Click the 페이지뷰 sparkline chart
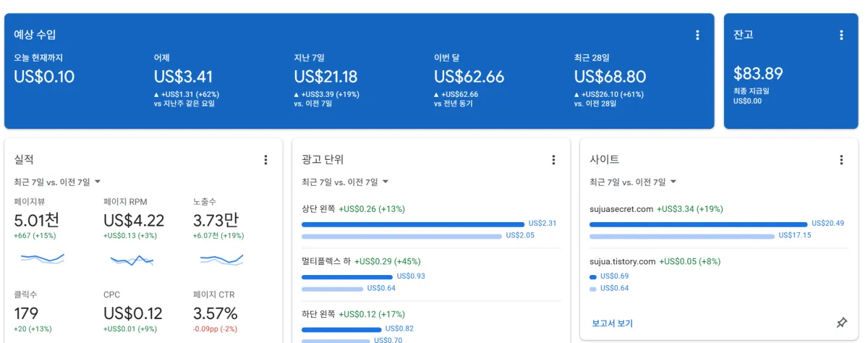The image size is (868, 343). click(43, 258)
